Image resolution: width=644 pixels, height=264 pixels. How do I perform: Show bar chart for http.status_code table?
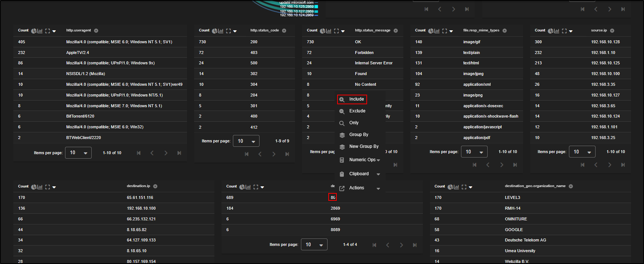click(x=221, y=31)
